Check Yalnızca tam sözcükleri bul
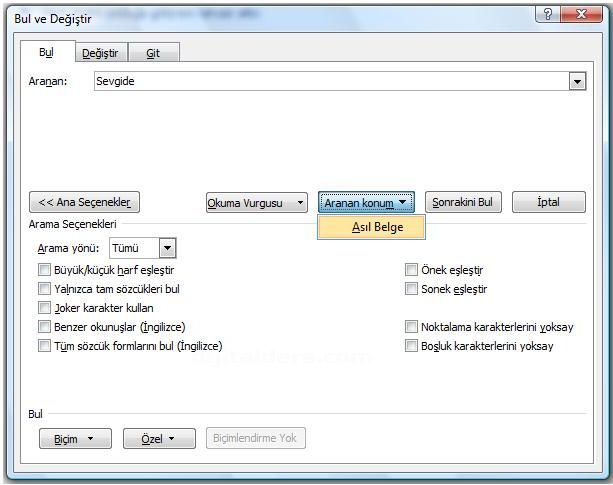Image resolution: width=613 pixels, height=485 pixels. [x=44, y=289]
